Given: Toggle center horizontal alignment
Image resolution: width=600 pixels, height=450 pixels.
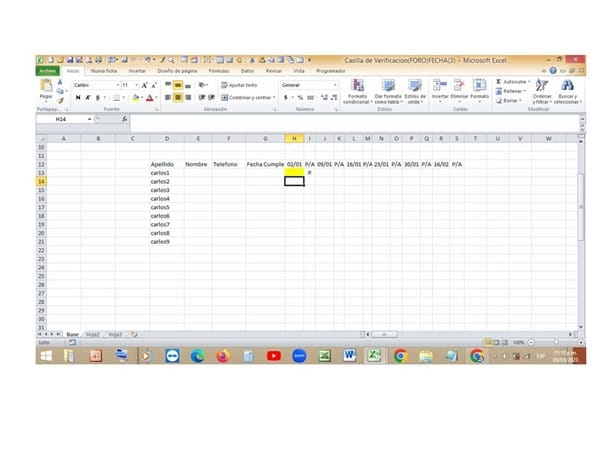Looking at the screenshot, I should (x=178, y=98).
